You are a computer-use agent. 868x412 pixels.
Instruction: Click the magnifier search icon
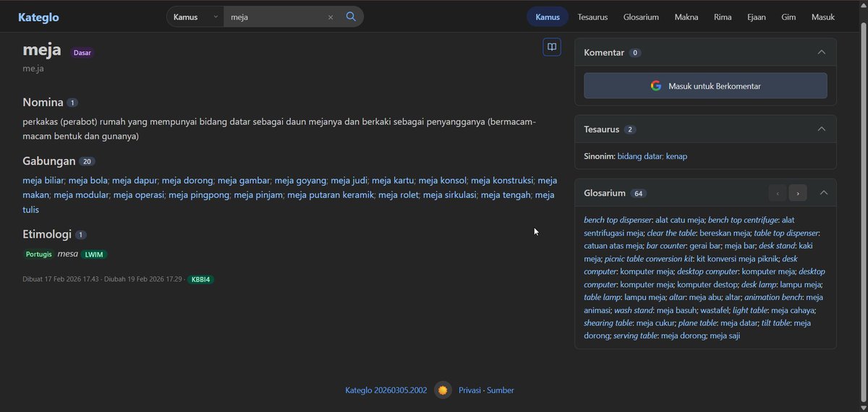[351, 17]
